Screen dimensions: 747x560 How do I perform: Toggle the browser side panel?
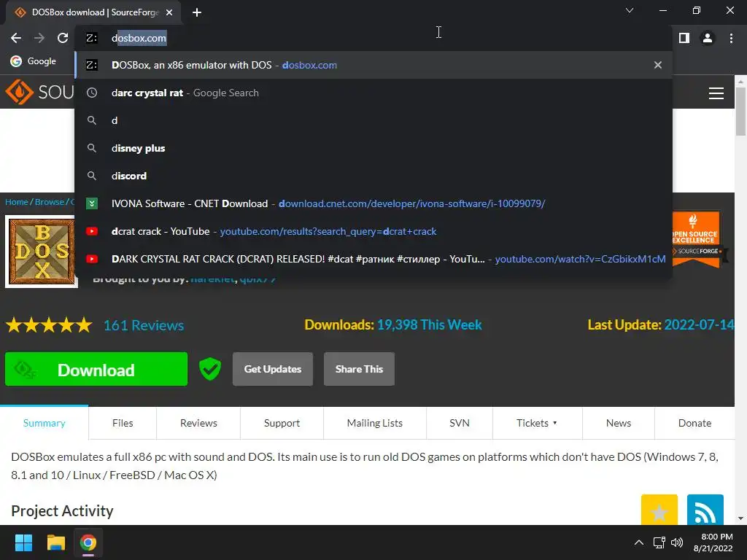tap(684, 38)
